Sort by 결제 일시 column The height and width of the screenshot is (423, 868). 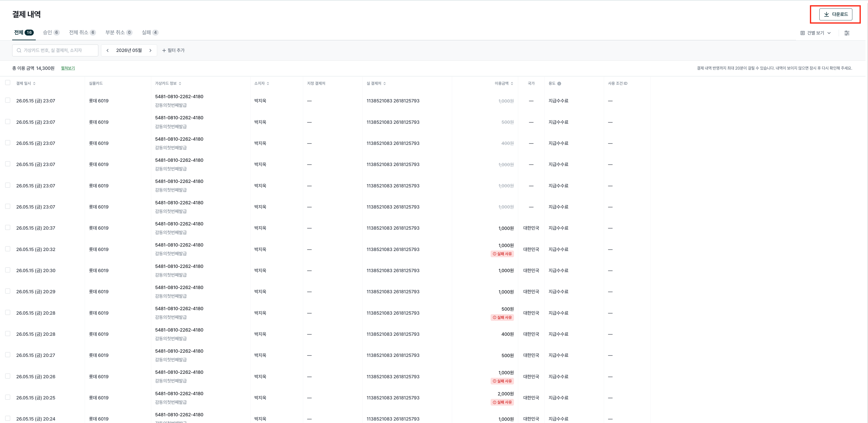[26, 83]
